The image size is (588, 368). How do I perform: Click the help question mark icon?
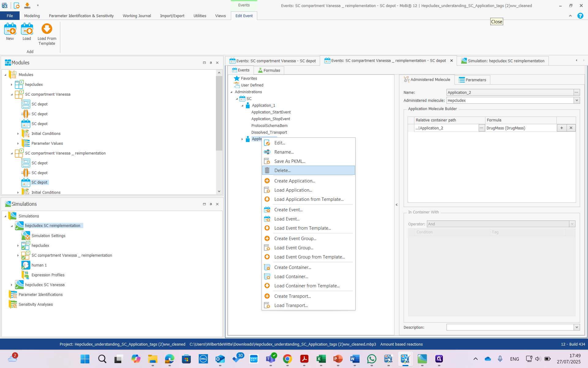coord(580,16)
